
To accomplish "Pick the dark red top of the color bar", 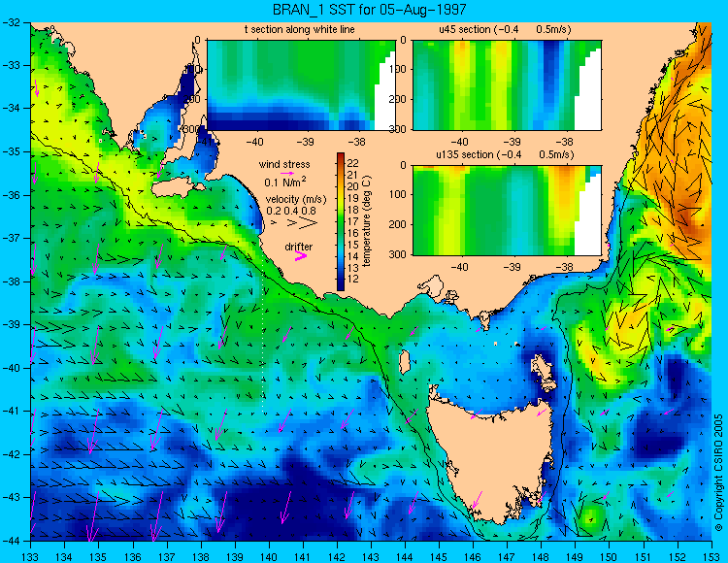I will pos(341,156).
